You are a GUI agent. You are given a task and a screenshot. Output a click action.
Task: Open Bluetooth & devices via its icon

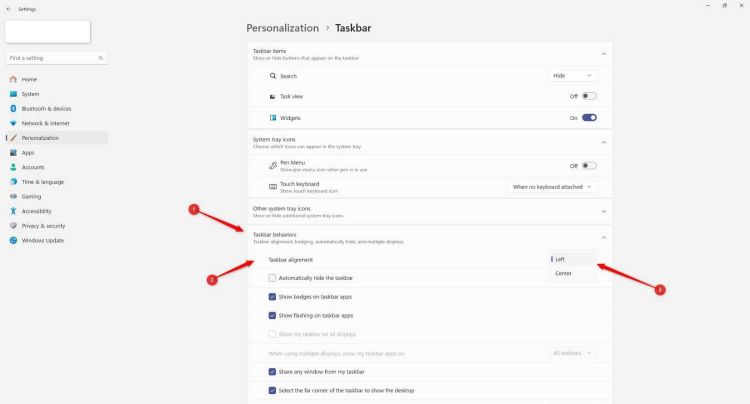click(13, 108)
